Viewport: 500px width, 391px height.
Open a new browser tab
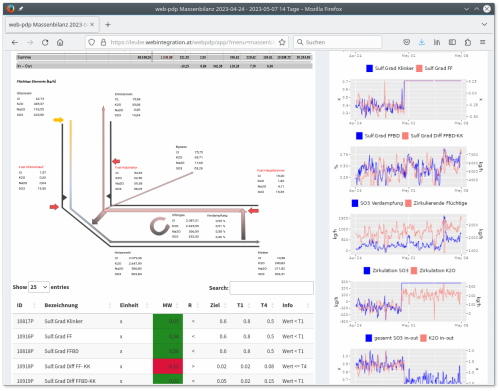pyautogui.click(x=108, y=25)
